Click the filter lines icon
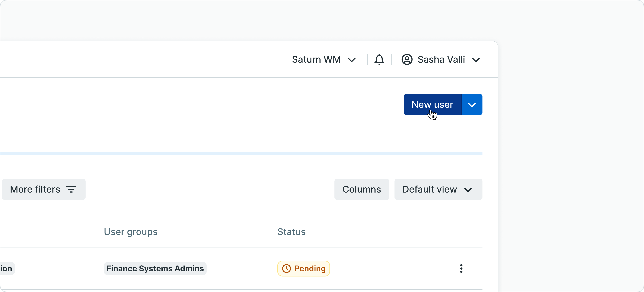This screenshot has height=292, width=644. point(71,189)
